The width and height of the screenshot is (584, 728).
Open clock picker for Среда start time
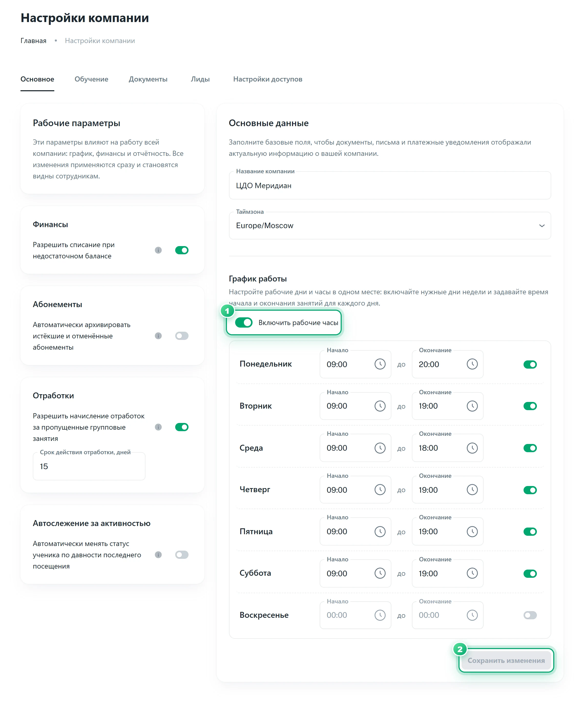(x=380, y=448)
